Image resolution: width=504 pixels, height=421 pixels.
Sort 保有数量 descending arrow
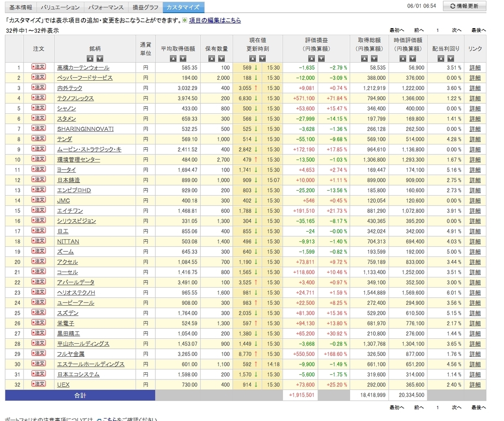[x=221, y=59]
